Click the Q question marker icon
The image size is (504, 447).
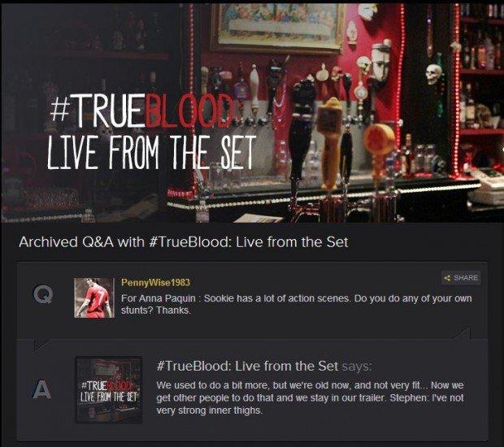(43, 294)
